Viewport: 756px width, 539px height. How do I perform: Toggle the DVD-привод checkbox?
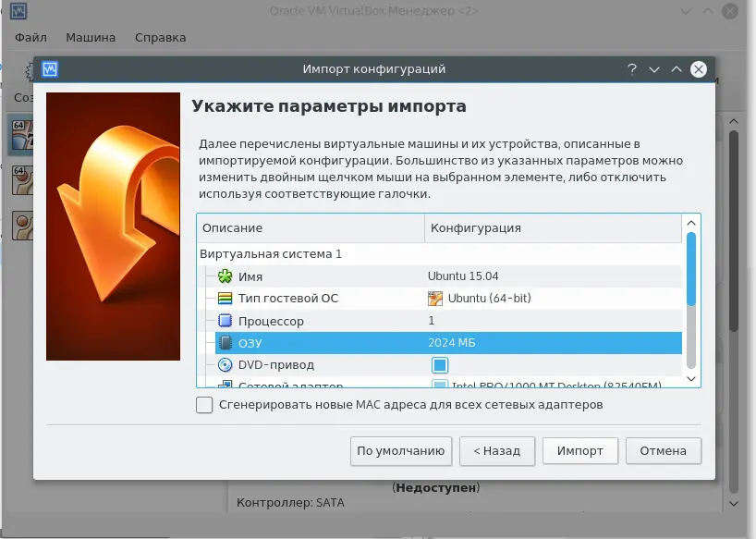point(440,365)
